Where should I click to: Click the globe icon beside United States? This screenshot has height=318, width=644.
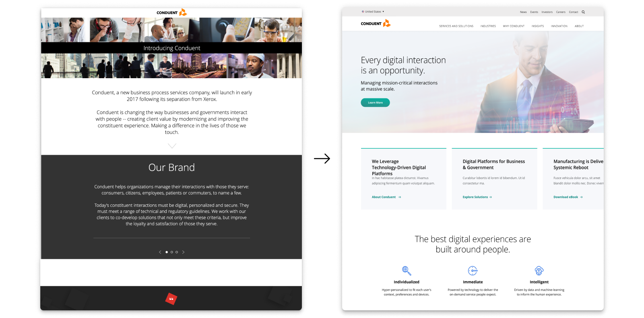pyautogui.click(x=363, y=12)
